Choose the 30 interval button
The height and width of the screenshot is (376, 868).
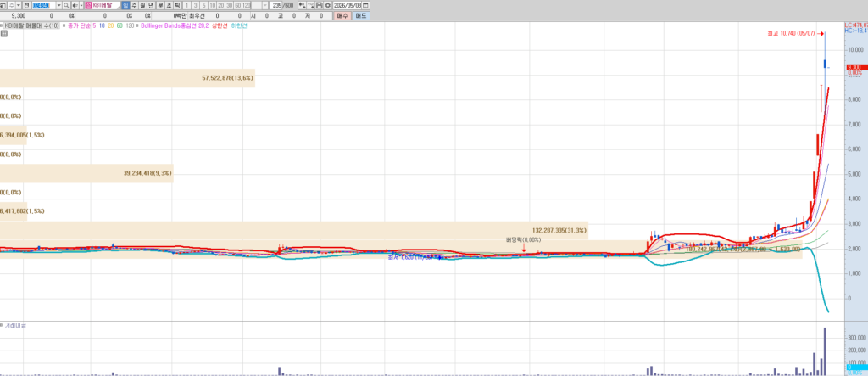click(229, 5)
